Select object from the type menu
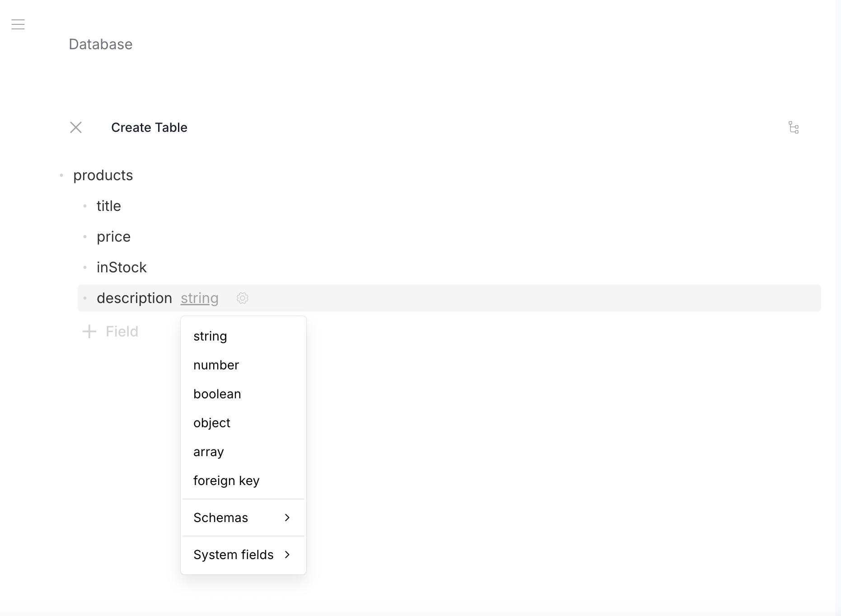Screen dimensions: 841x616 [x=211, y=423]
